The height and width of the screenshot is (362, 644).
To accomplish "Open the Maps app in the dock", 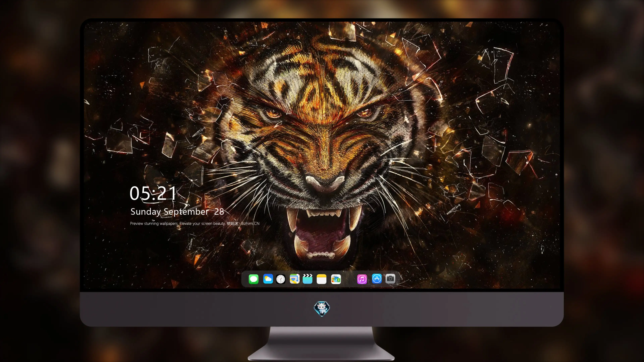I will click(x=294, y=279).
